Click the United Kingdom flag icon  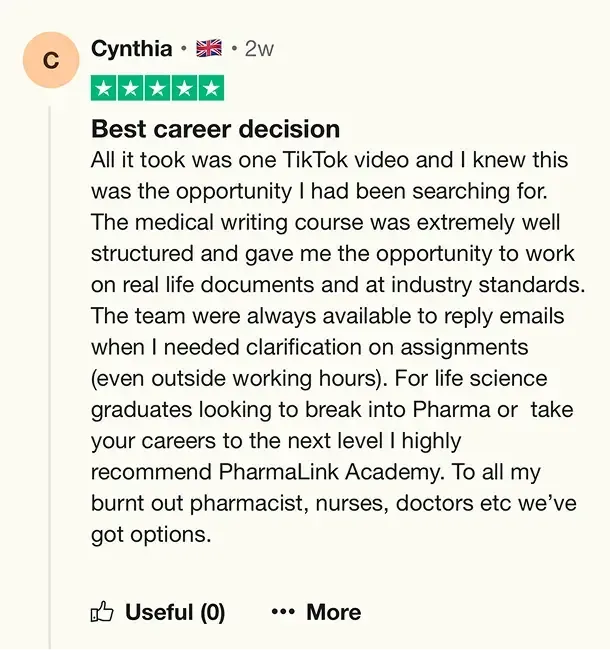208,48
